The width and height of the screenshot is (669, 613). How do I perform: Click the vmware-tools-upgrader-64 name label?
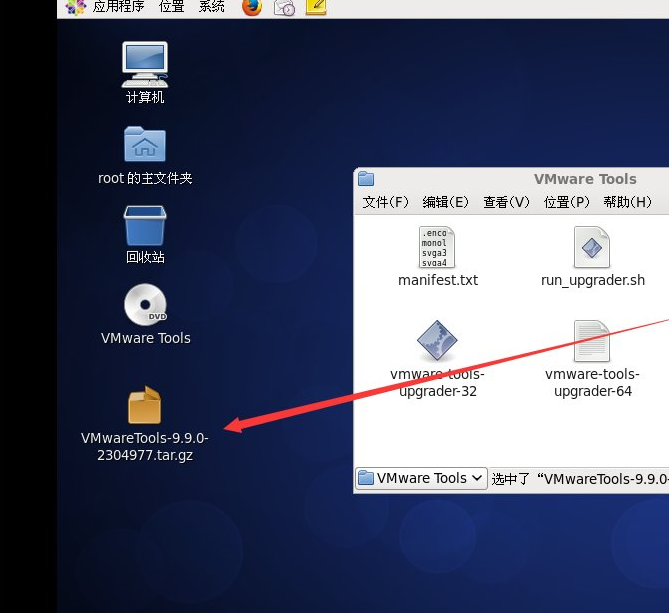[x=592, y=383]
